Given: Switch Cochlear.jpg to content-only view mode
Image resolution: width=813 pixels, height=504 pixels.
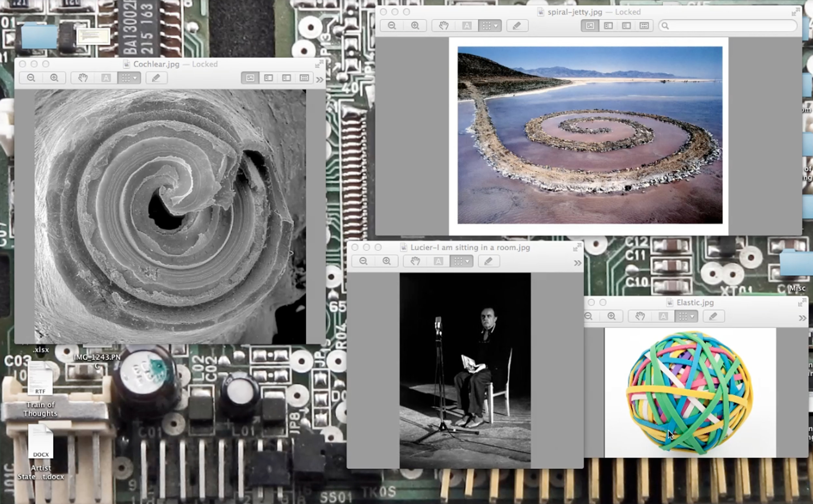Looking at the screenshot, I should (250, 78).
